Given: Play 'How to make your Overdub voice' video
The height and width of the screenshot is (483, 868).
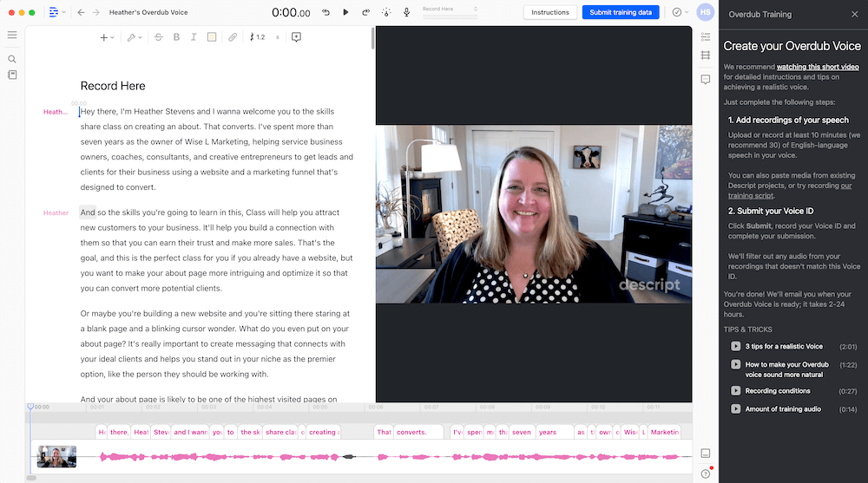Looking at the screenshot, I should click(735, 364).
